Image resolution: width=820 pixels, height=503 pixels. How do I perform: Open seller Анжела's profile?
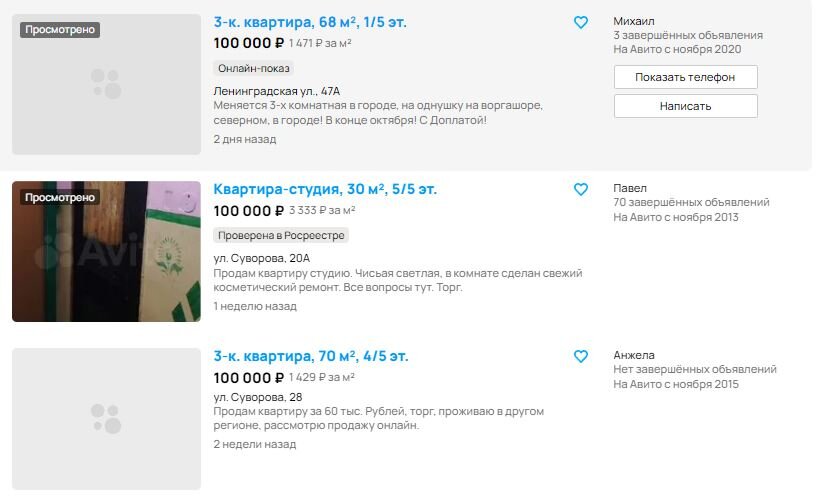coord(634,355)
